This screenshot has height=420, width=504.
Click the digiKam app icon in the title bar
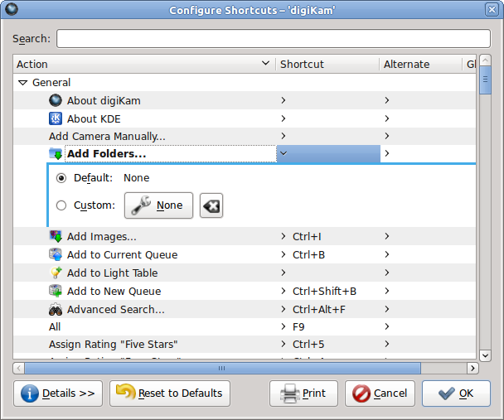coord(12,9)
